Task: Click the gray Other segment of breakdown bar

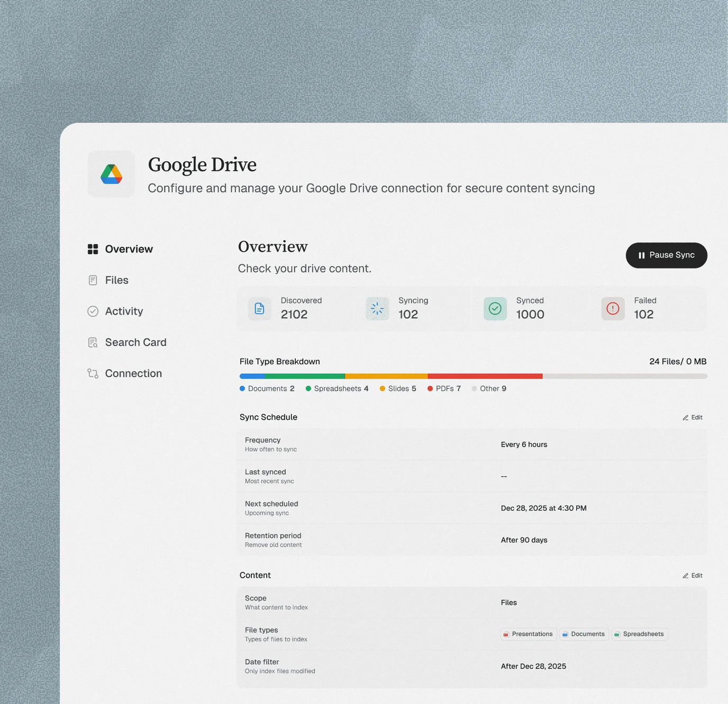Action: point(625,377)
